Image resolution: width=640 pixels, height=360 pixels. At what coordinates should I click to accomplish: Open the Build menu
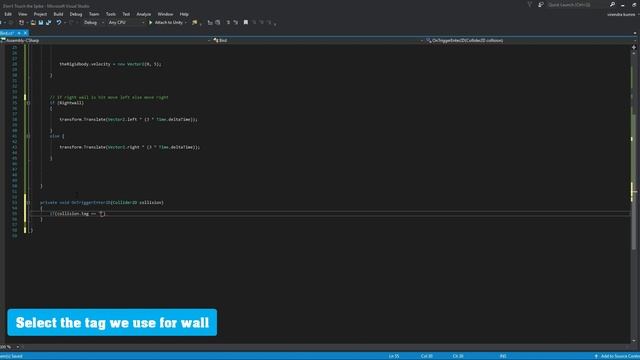coord(58,14)
